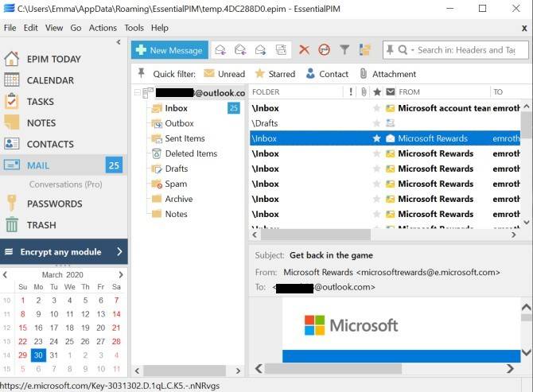Toggle the Starred quick filter

[x=275, y=74]
